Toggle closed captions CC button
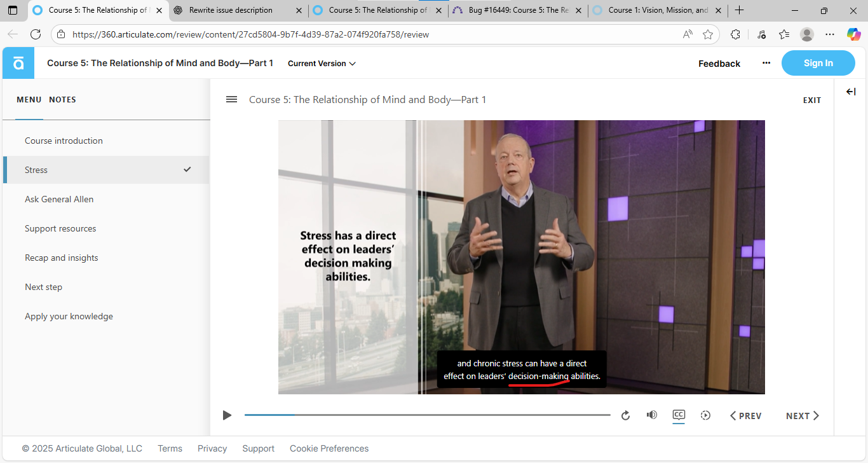868x463 pixels. 679,415
